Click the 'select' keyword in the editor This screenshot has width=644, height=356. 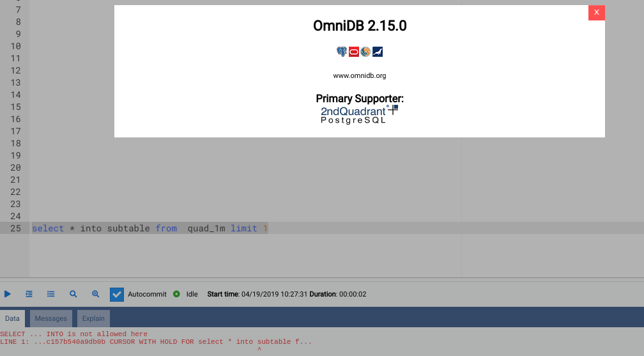pos(48,228)
